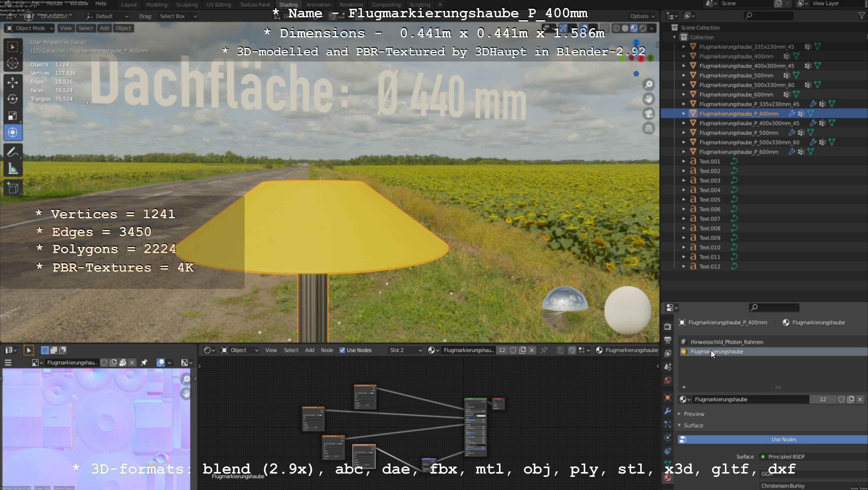This screenshot has height=490, width=868.
Task: Open the Particle properties tab
Action: click(667, 424)
